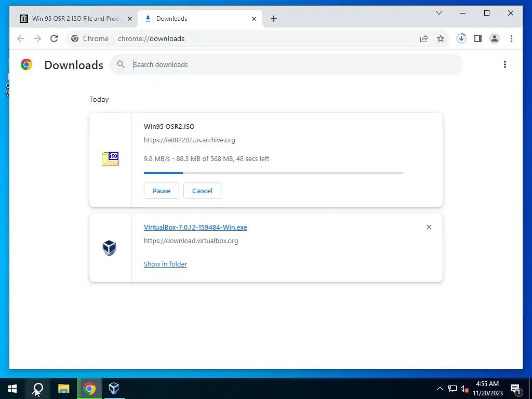Open the Chrome downloads bubble icon
This screenshot has width=532, height=399.
coord(461,38)
